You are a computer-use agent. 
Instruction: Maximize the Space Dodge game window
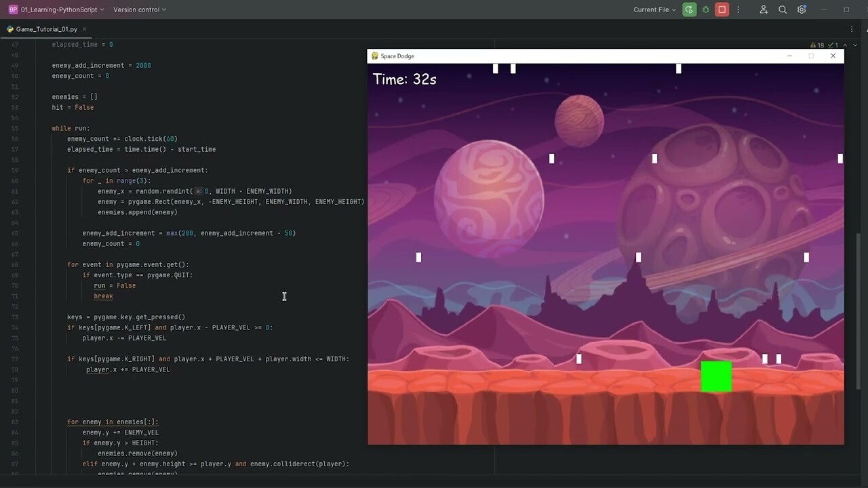811,56
